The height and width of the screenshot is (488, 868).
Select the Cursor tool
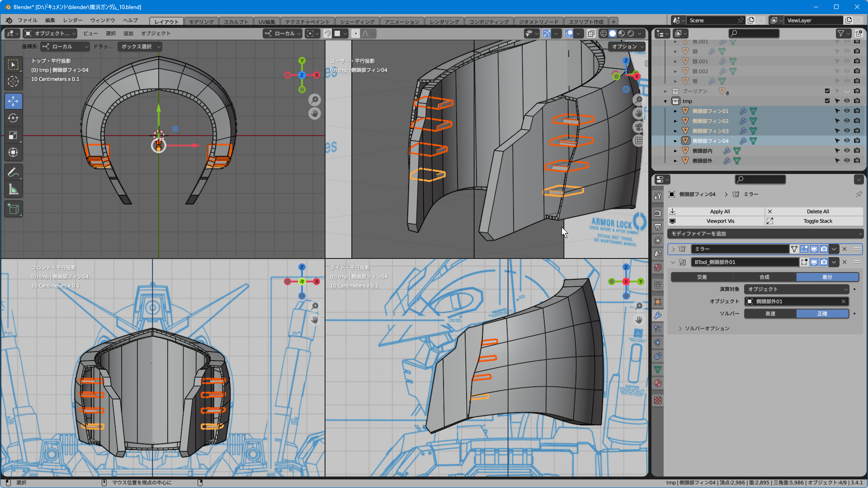pyautogui.click(x=13, y=81)
